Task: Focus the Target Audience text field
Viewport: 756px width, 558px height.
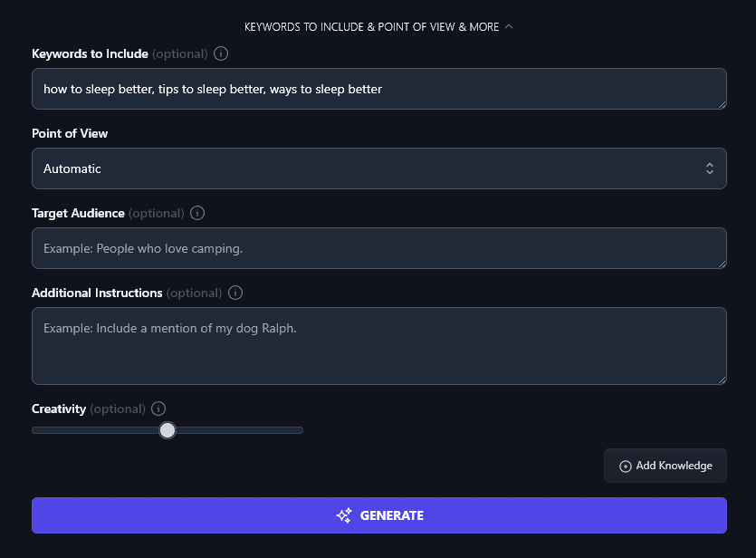Action: 378,248
